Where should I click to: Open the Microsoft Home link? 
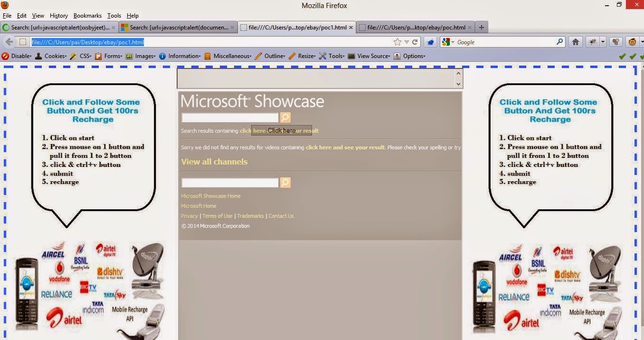[x=199, y=206]
